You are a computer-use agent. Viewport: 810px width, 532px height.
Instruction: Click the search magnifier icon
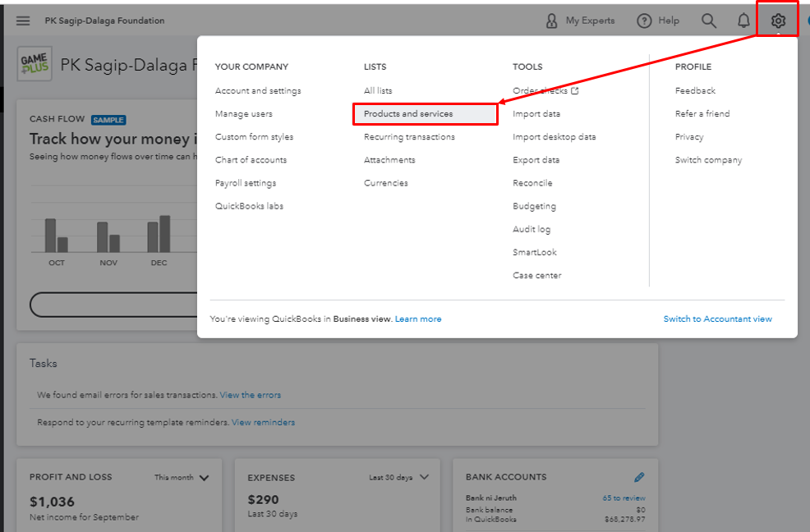(708, 21)
